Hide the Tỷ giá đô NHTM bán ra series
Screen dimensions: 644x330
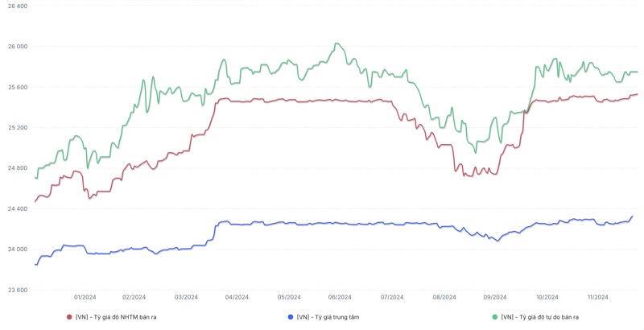click(116, 317)
